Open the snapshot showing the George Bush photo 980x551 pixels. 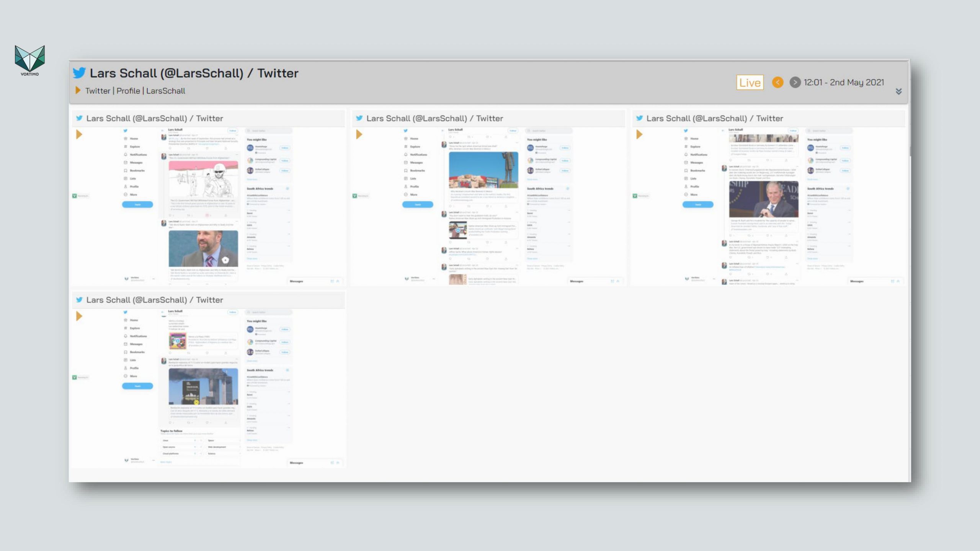tap(769, 206)
